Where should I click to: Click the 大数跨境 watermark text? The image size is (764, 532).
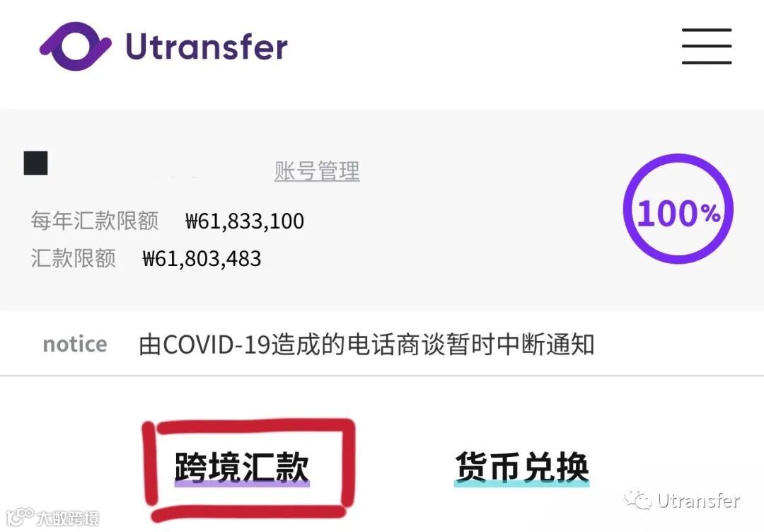point(68,518)
